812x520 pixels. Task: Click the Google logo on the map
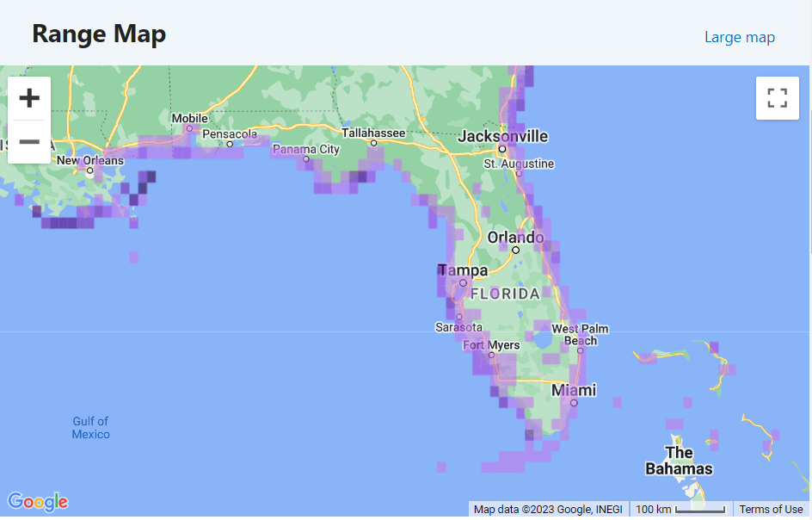[x=38, y=501]
